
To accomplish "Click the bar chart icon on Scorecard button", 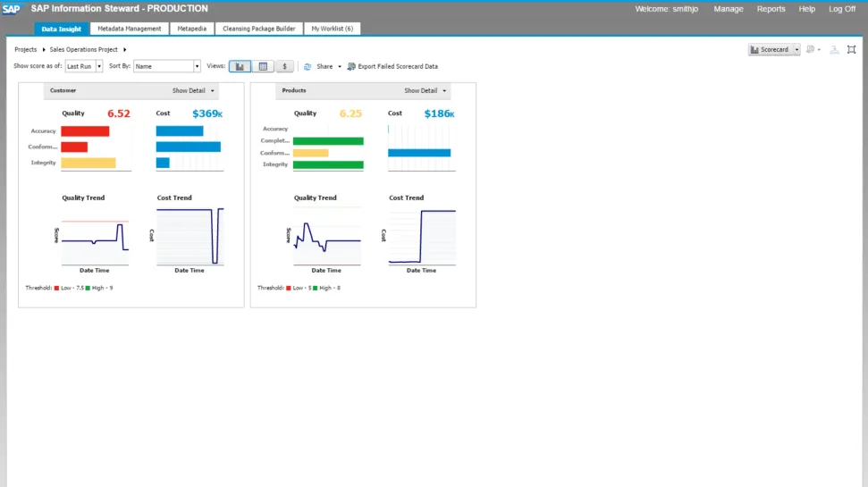I will point(755,50).
